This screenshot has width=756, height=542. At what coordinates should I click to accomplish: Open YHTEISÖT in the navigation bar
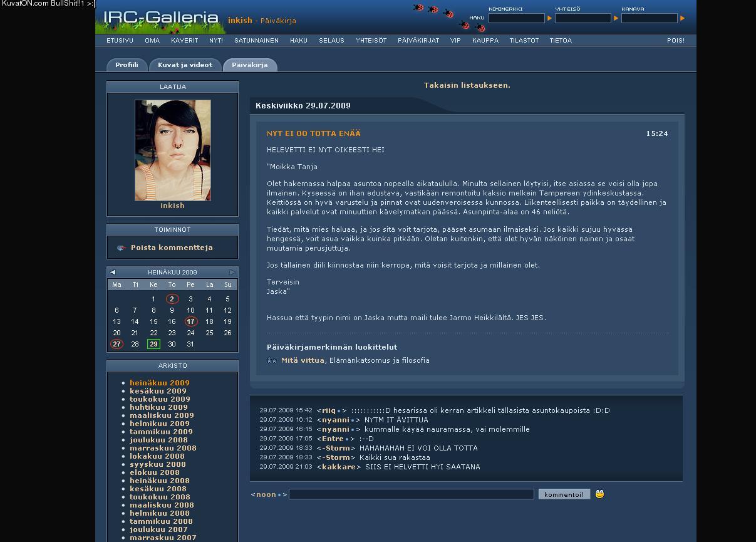click(371, 40)
